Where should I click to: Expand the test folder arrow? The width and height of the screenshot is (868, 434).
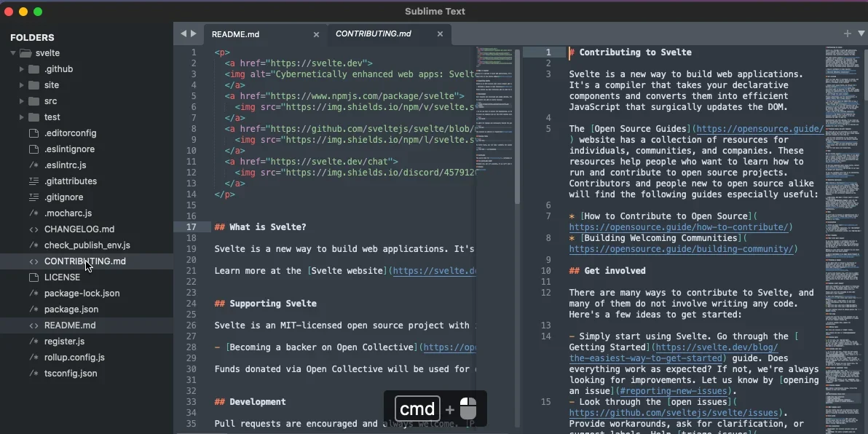pyautogui.click(x=22, y=117)
